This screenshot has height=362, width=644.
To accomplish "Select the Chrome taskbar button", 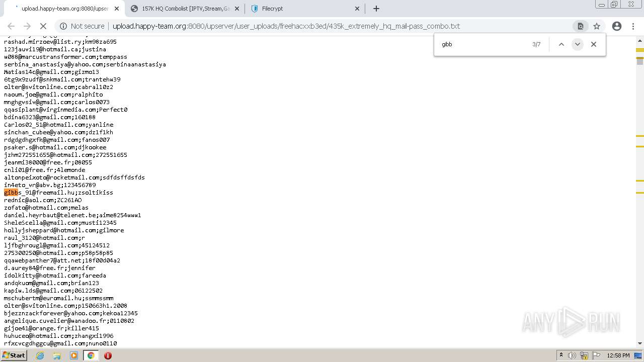I will 91,355.
